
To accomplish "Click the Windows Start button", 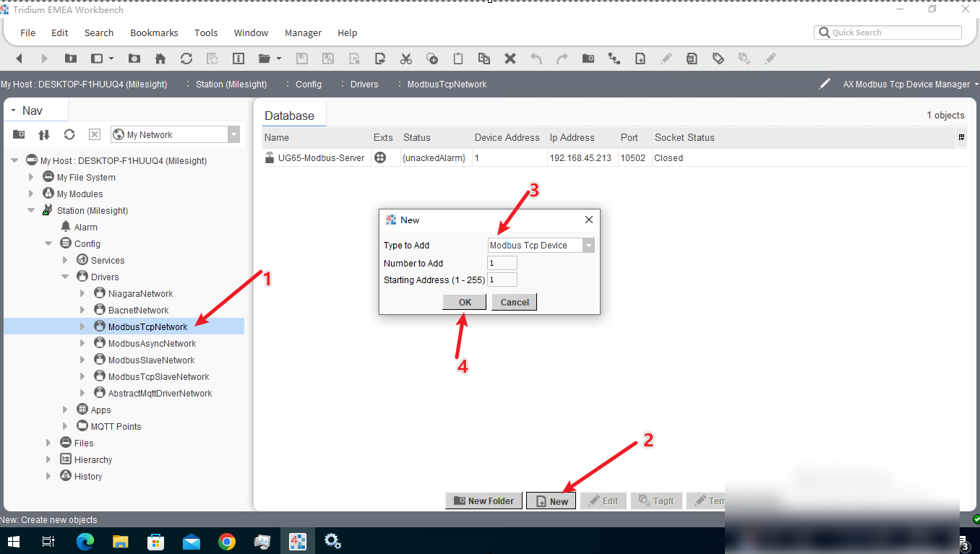I will coord(14,541).
